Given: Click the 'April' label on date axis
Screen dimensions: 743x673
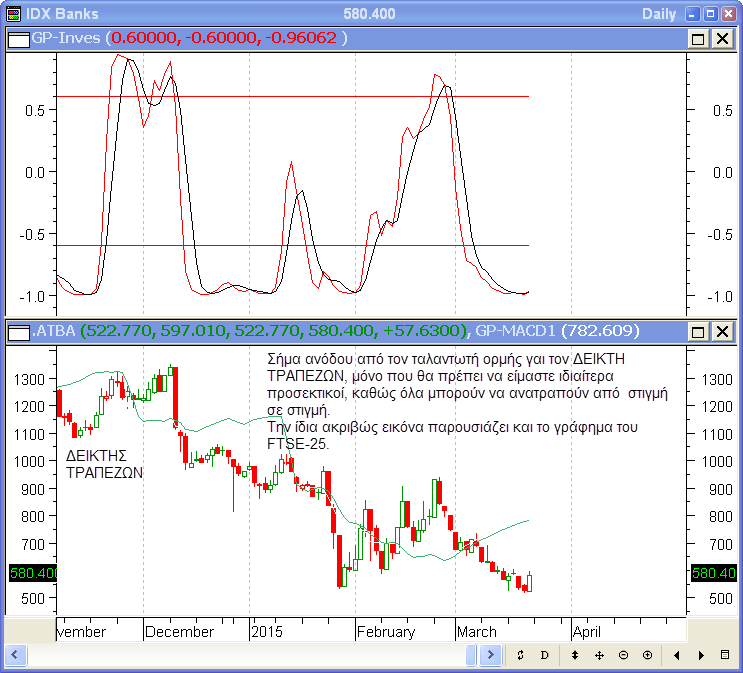Looking at the screenshot, I should click(x=587, y=632).
